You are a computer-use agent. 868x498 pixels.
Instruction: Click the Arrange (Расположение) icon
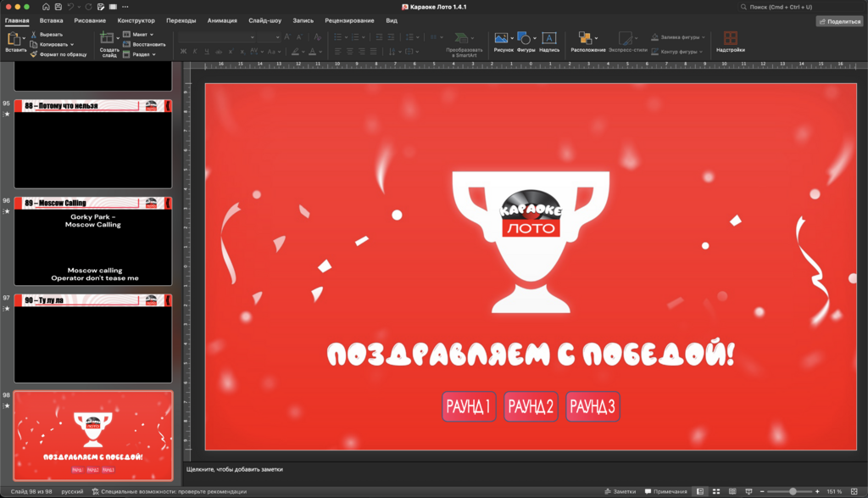(x=585, y=37)
